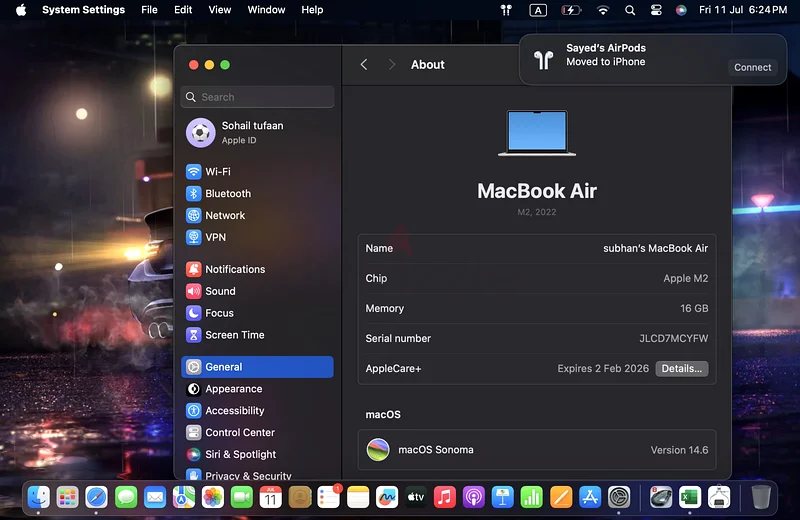Open FaceTime from the Dock
Image resolution: width=800 pixels, height=520 pixels.
(x=242, y=497)
